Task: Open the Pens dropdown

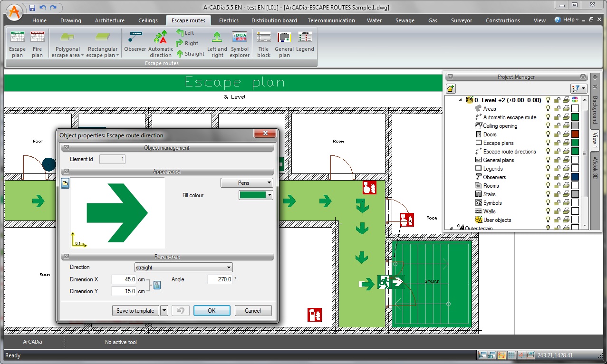Action: point(247,182)
